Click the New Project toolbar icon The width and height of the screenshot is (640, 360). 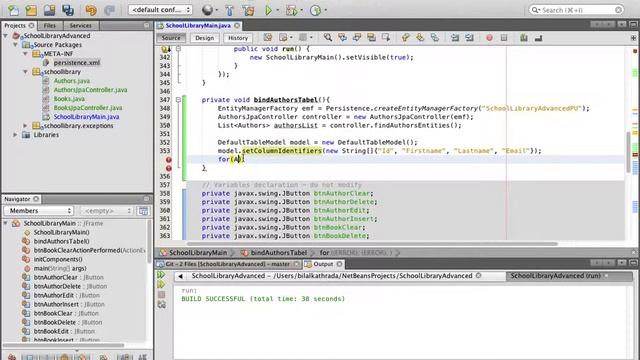coord(31,10)
